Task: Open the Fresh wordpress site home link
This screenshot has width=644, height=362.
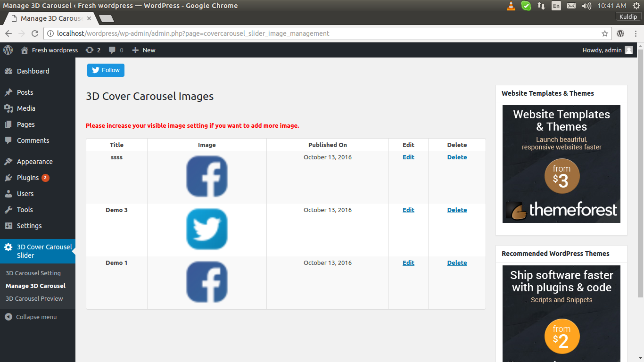Action: (50, 50)
